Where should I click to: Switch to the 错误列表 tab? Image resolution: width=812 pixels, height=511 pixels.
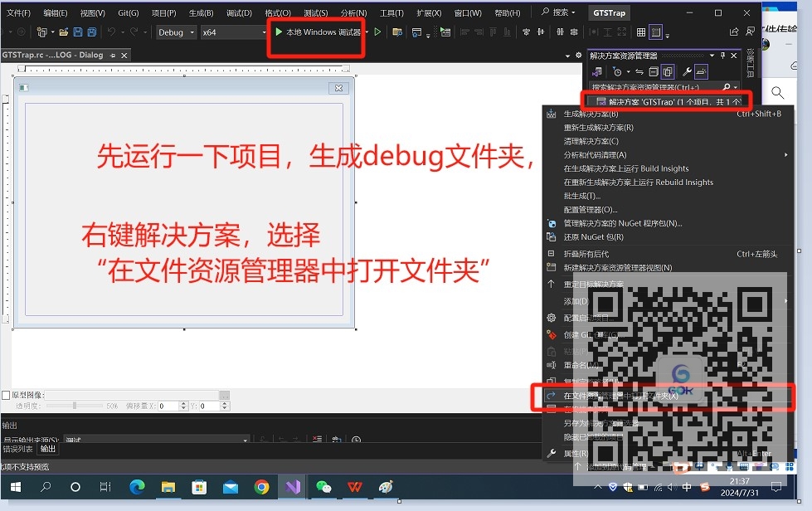pyautogui.click(x=18, y=449)
